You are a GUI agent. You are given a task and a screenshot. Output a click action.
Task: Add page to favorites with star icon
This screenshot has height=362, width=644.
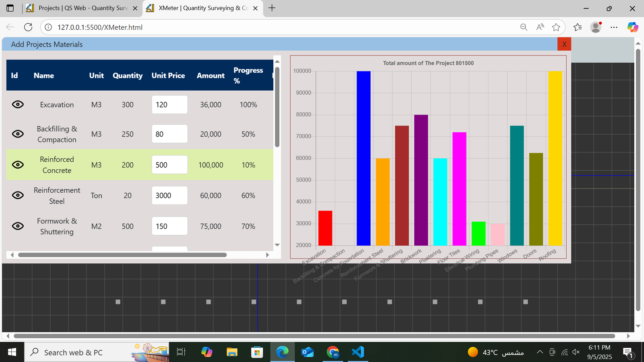click(556, 27)
